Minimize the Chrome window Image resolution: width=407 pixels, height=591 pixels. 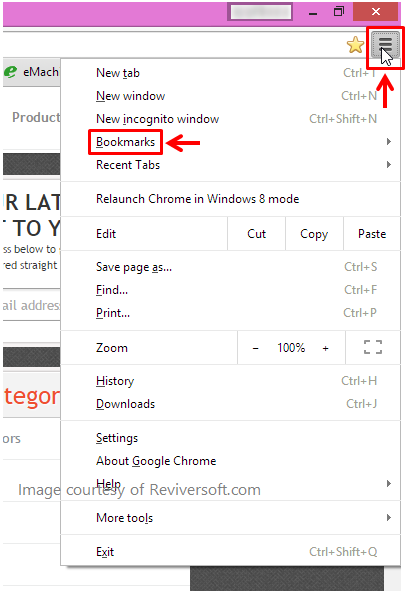(x=312, y=12)
